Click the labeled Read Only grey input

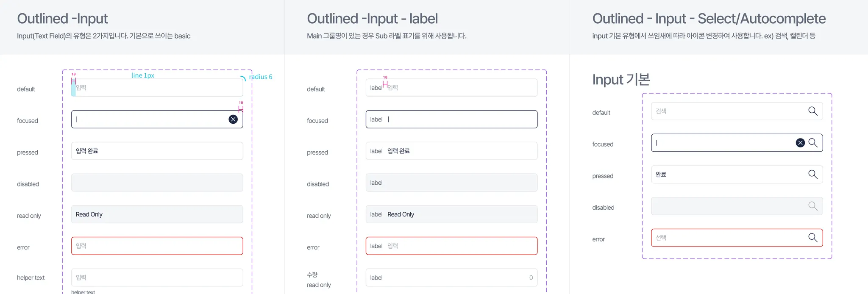click(451, 214)
